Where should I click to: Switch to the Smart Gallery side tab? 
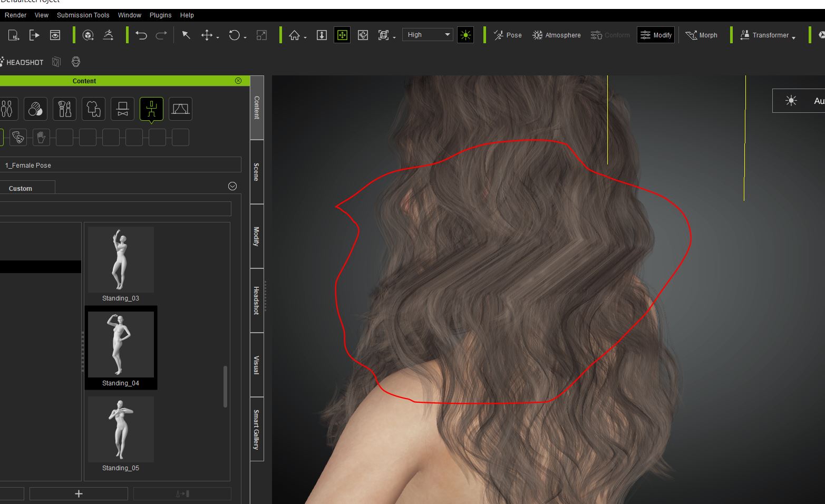coord(257,429)
